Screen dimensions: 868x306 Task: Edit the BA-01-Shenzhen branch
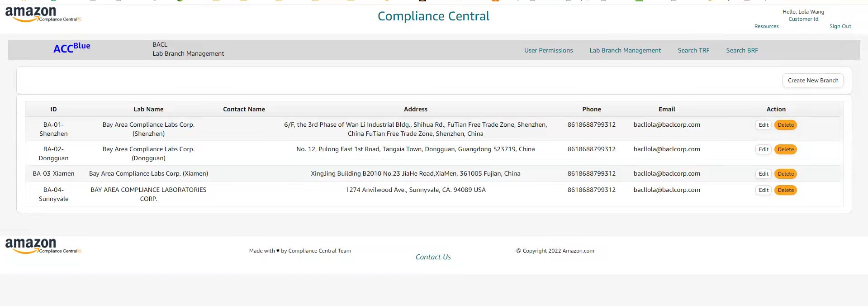(x=764, y=125)
